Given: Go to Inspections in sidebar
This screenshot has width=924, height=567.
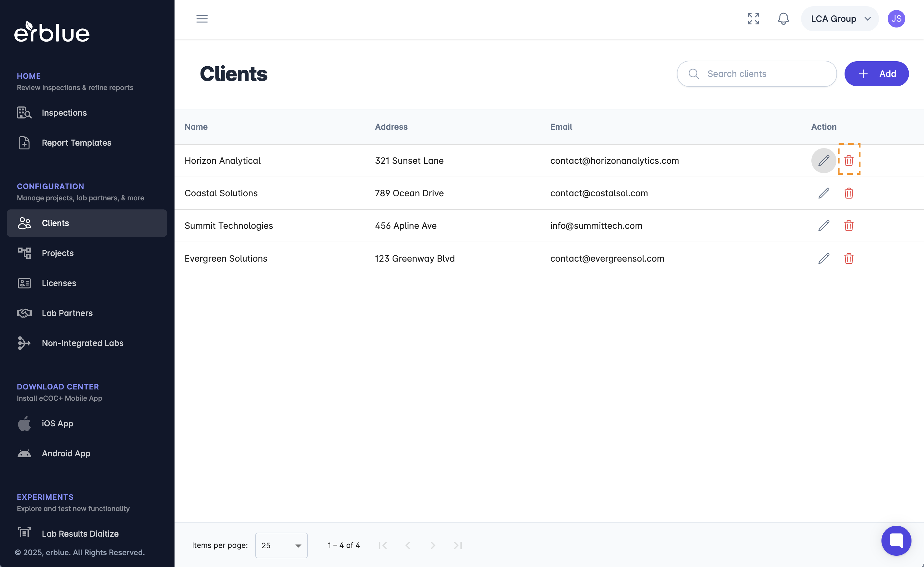Looking at the screenshot, I should [x=64, y=113].
